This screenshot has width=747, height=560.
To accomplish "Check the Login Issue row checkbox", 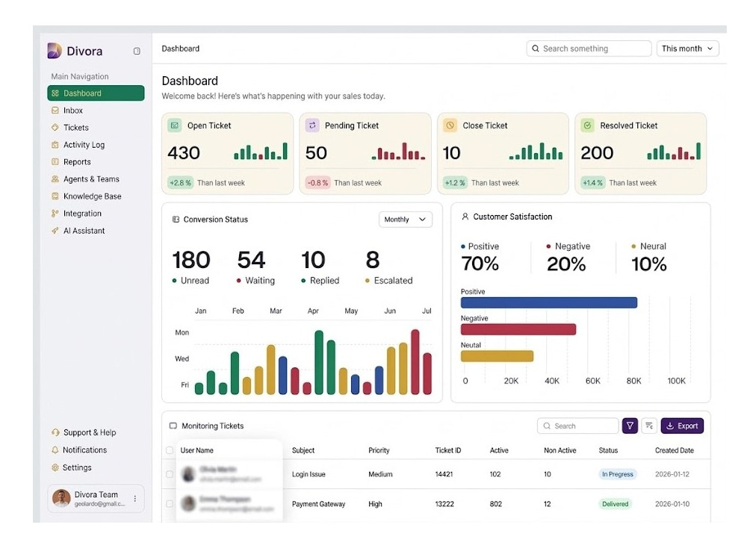I will pos(169,474).
